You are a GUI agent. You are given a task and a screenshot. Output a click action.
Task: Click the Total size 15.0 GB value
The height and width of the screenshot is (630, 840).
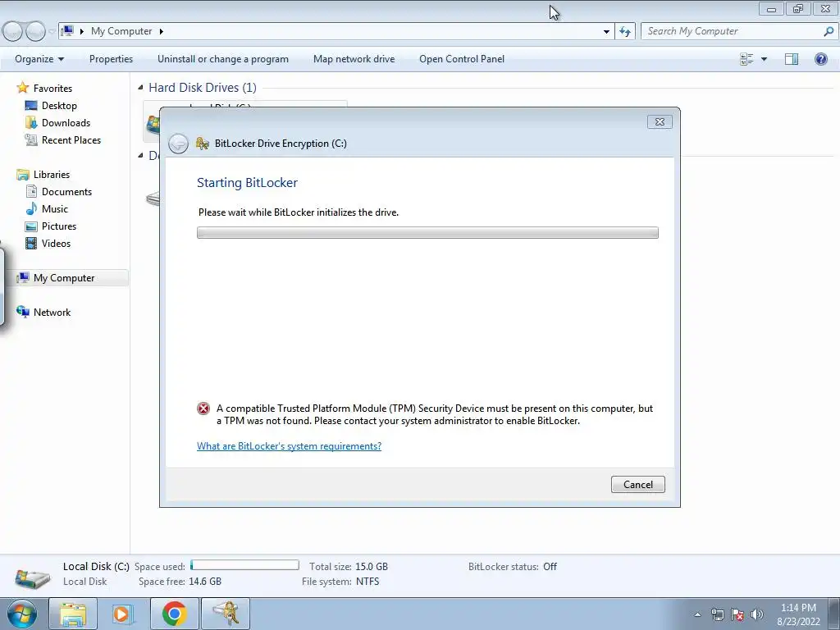coord(372,567)
